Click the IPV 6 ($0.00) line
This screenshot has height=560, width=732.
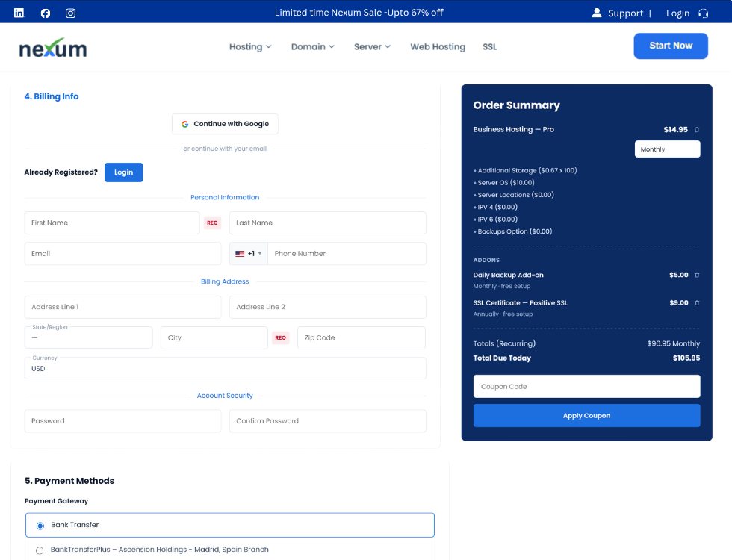(x=495, y=219)
